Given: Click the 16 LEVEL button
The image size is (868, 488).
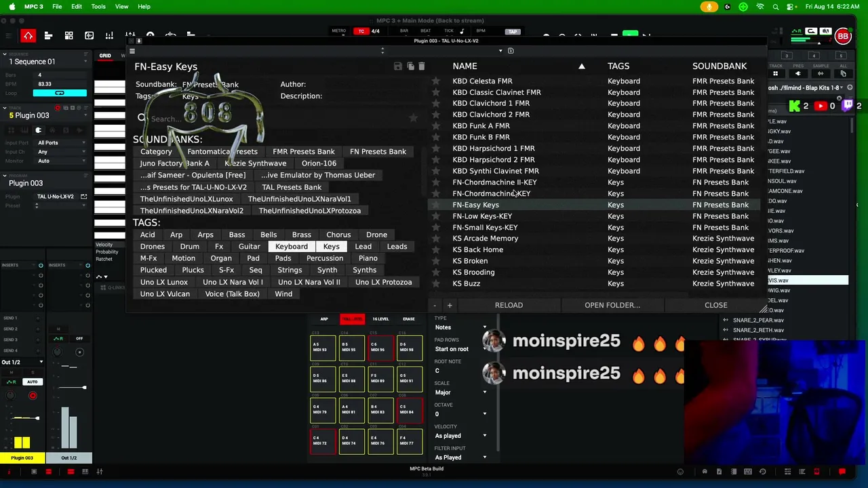Looking at the screenshot, I should point(380,319).
